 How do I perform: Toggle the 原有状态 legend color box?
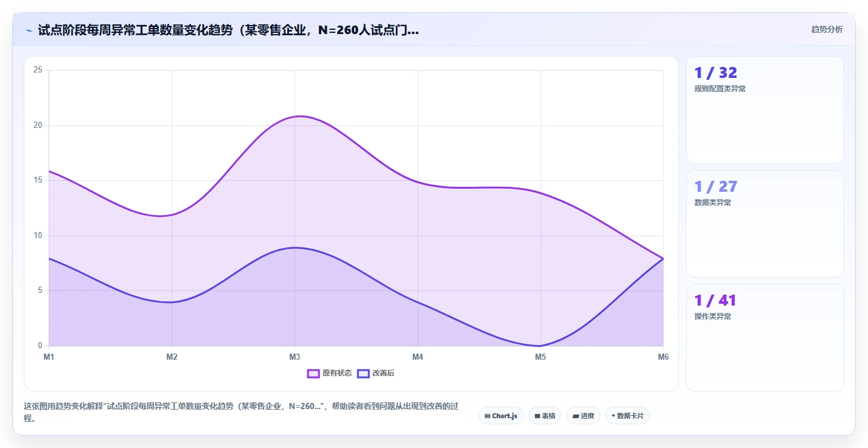313,373
